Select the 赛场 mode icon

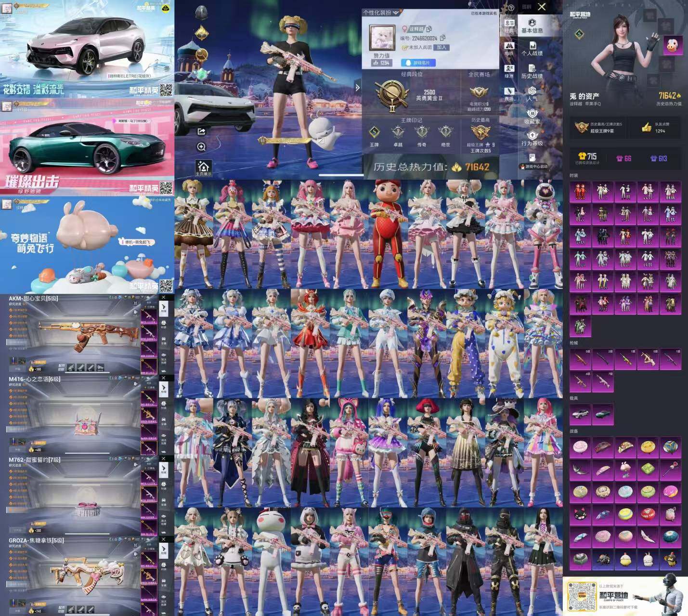click(x=509, y=94)
